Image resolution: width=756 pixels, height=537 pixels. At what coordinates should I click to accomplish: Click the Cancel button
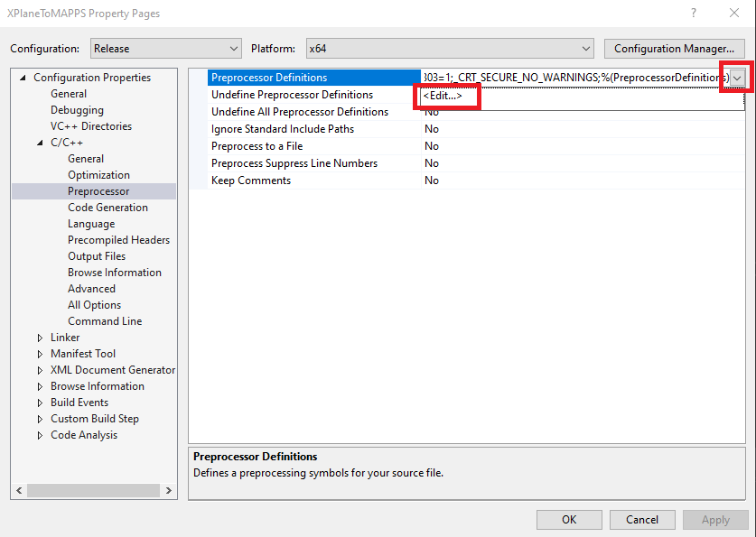(x=641, y=520)
